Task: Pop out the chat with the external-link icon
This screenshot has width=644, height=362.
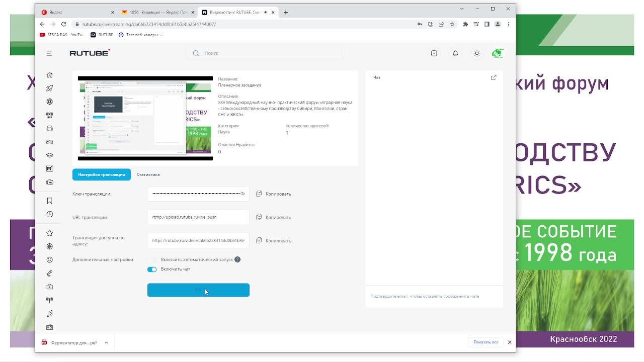Action: coord(494,77)
